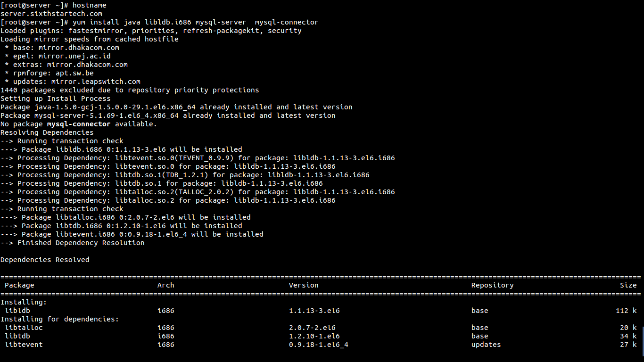Click the Finished Dependency Resolution line
The height and width of the screenshot is (362, 644).
pyautogui.click(x=73, y=243)
